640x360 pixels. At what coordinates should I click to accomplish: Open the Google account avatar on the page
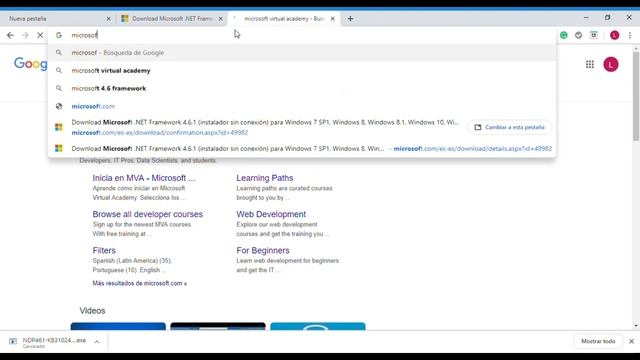[611, 64]
